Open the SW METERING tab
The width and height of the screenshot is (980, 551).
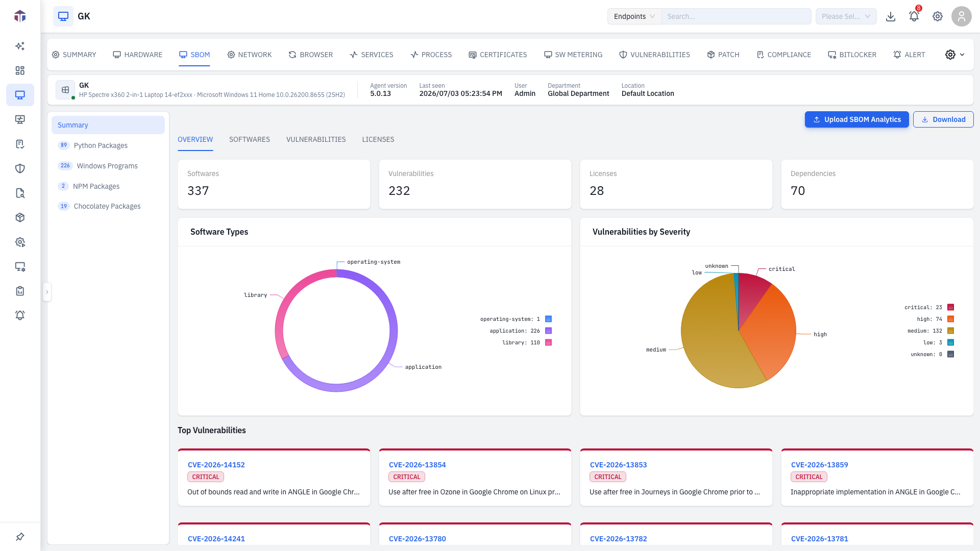point(573,55)
